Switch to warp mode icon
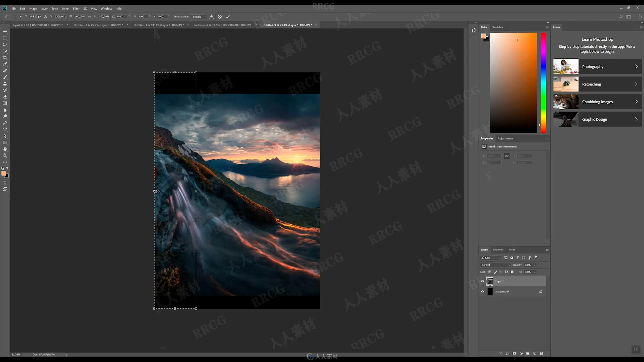This screenshot has width=644, height=362. point(211,16)
